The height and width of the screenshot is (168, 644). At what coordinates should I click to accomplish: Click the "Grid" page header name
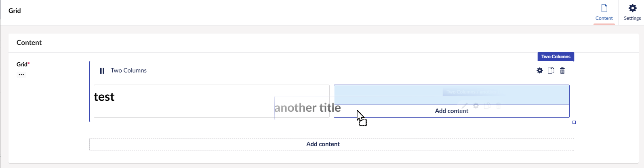15,11
